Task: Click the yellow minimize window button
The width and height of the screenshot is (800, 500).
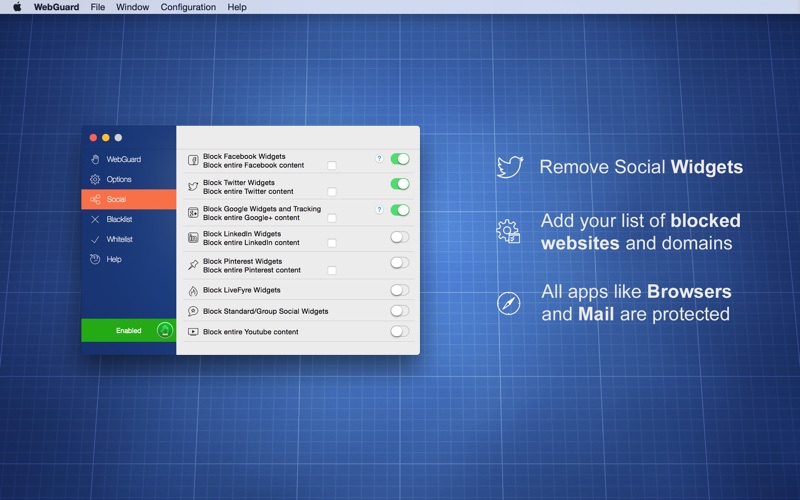Action: [x=106, y=137]
